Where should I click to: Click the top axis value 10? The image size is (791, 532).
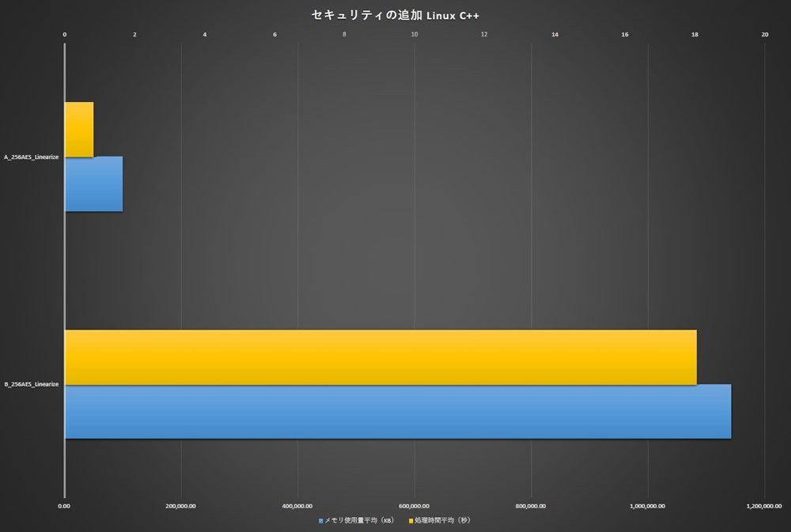(x=414, y=34)
